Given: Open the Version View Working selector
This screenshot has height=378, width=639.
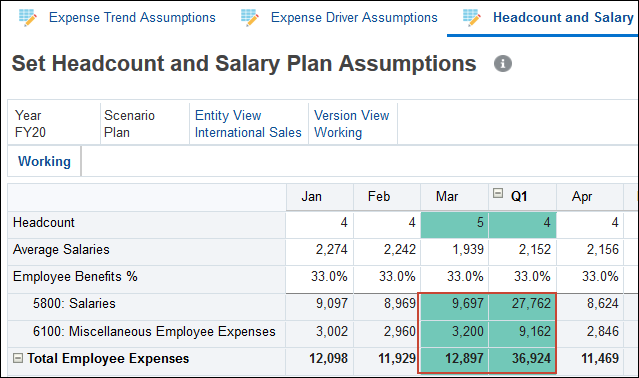Looking at the screenshot, I should tap(353, 124).
